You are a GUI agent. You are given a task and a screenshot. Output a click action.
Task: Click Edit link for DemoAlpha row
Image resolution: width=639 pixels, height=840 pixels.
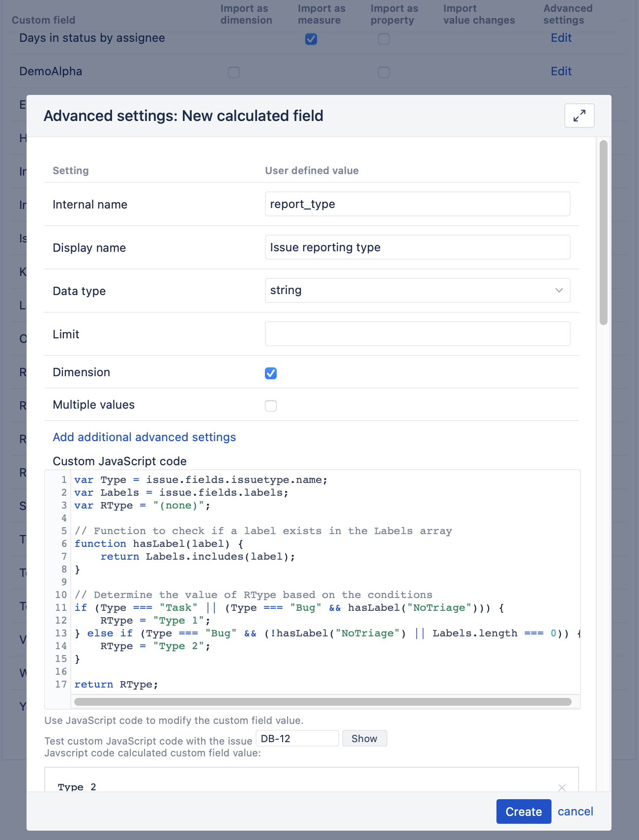(561, 71)
